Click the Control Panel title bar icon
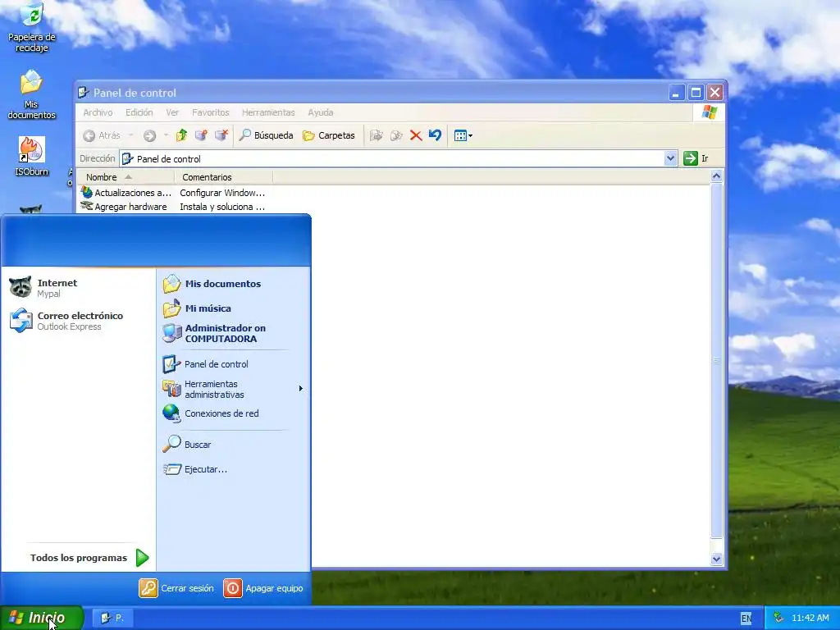 point(83,93)
